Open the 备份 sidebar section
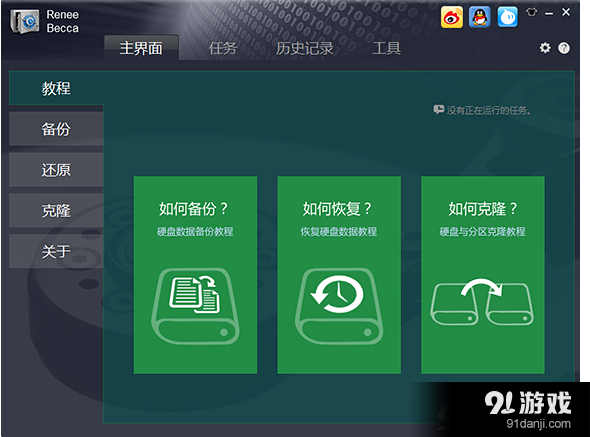590x437 pixels. click(56, 129)
